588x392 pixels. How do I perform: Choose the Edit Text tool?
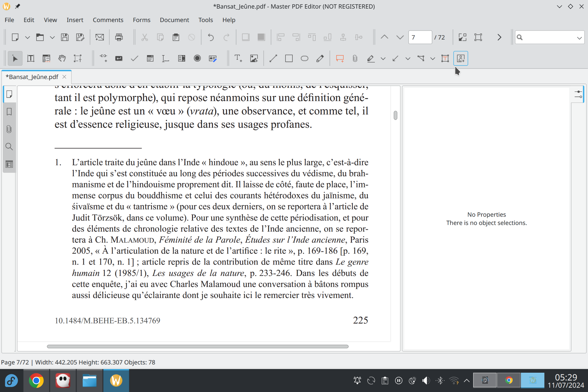31,58
